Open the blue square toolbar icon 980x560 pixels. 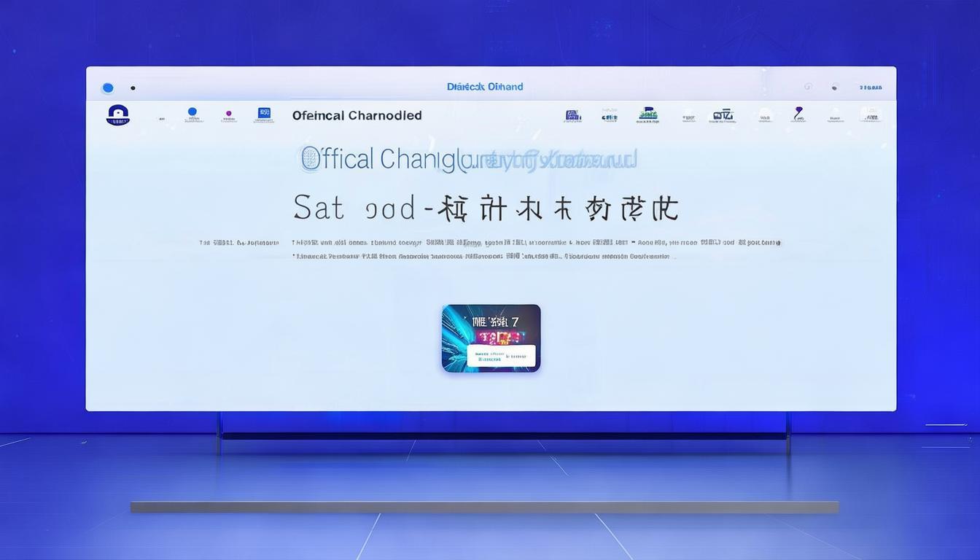264,114
